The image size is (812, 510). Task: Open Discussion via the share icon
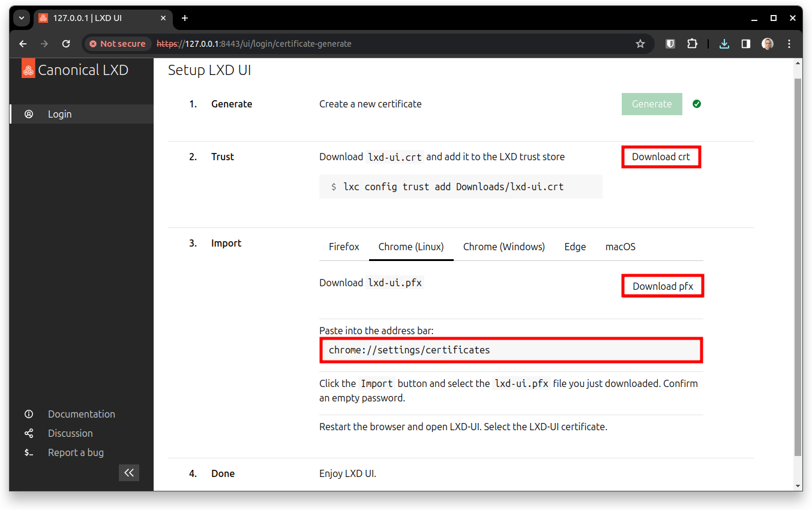(29, 433)
